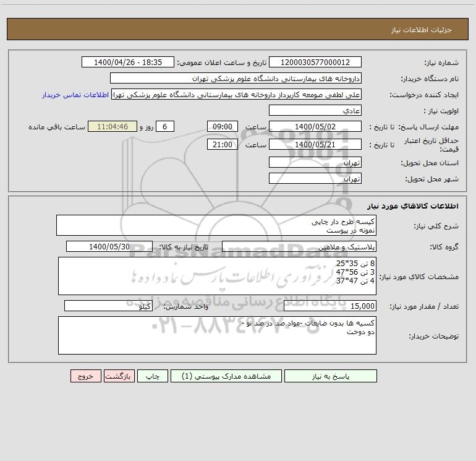Click need date field 1400/05/30
The width and height of the screenshot is (476, 461).
[109, 246]
